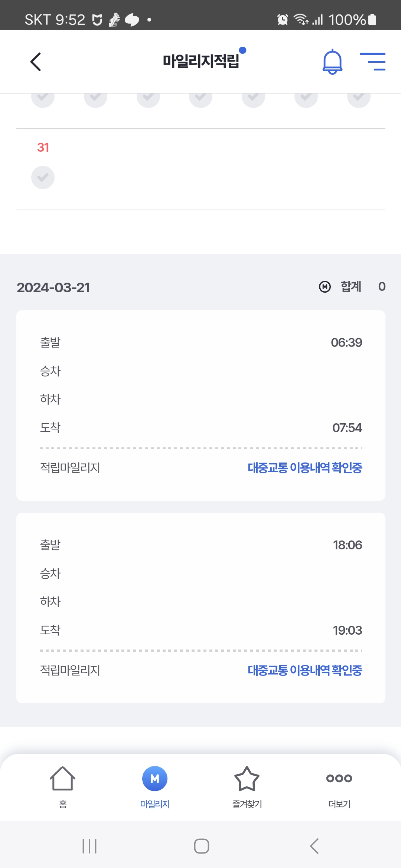Viewport: 401px width, 868px height.
Task: Tap the mileage M icon beside 합계
Action: point(325,287)
